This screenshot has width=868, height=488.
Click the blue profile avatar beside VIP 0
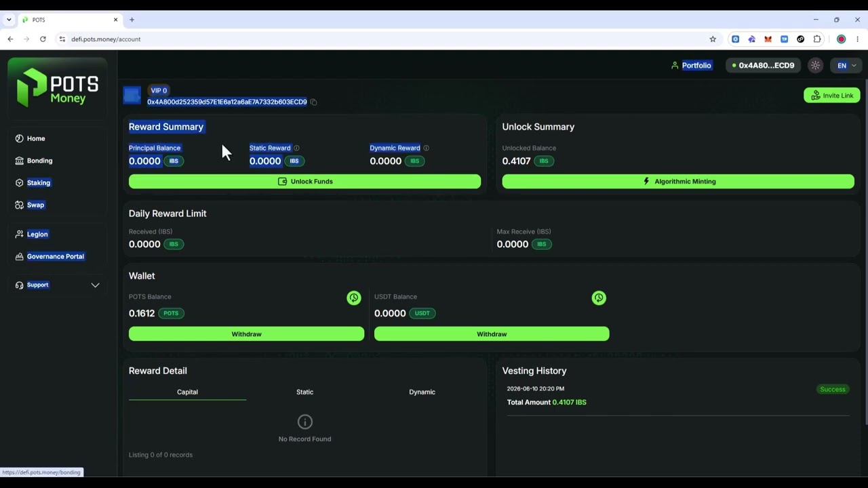click(132, 94)
